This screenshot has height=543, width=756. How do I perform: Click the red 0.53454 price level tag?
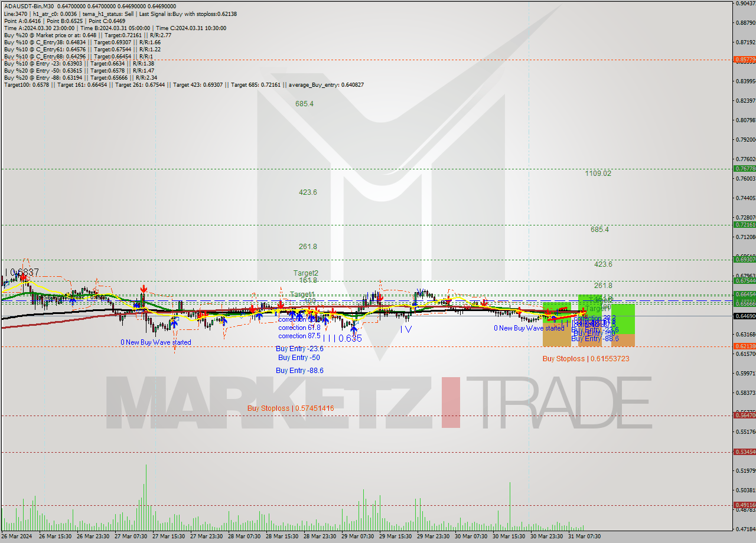point(744,452)
